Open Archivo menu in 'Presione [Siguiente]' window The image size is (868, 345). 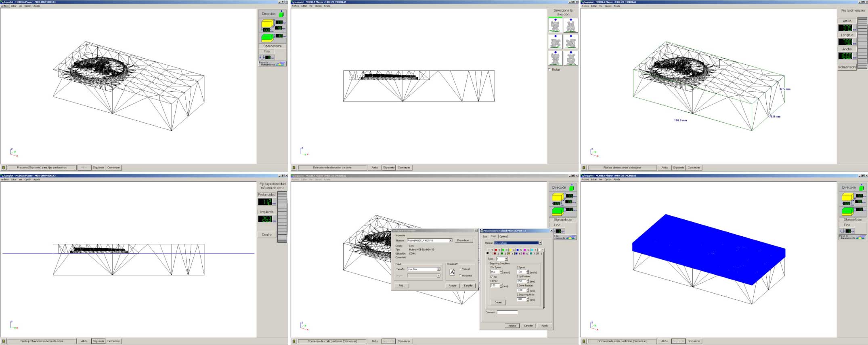click(5, 6)
